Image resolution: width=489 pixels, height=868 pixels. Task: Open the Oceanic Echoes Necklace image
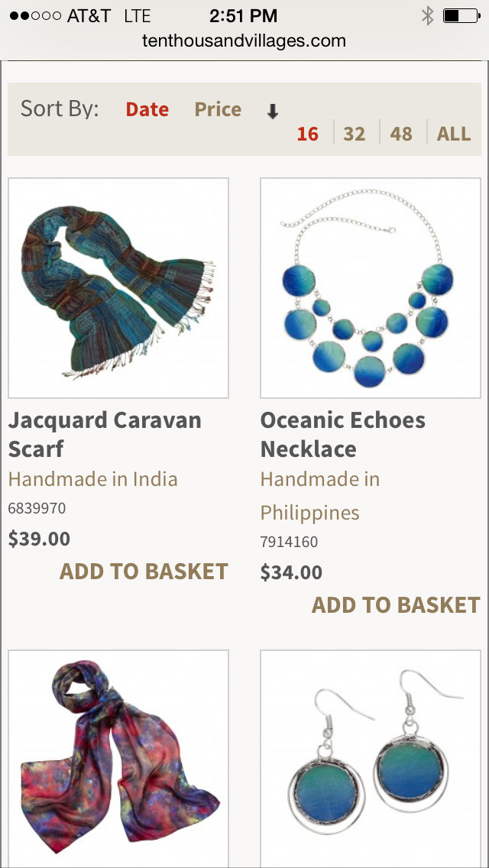(x=371, y=288)
